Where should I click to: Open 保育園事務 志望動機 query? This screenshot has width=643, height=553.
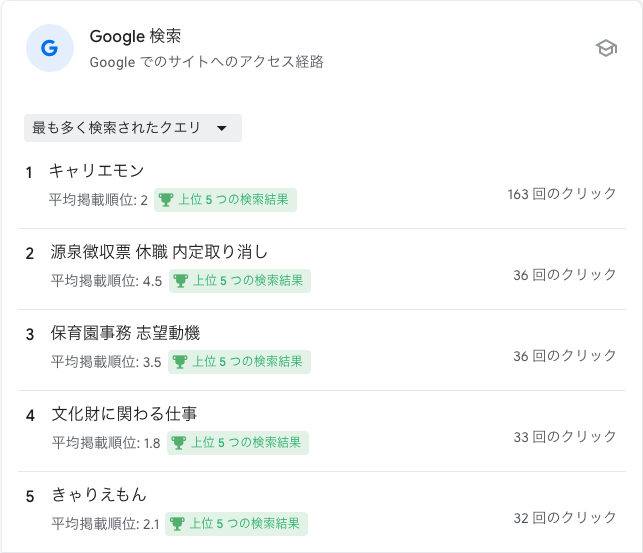pos(125,333)
